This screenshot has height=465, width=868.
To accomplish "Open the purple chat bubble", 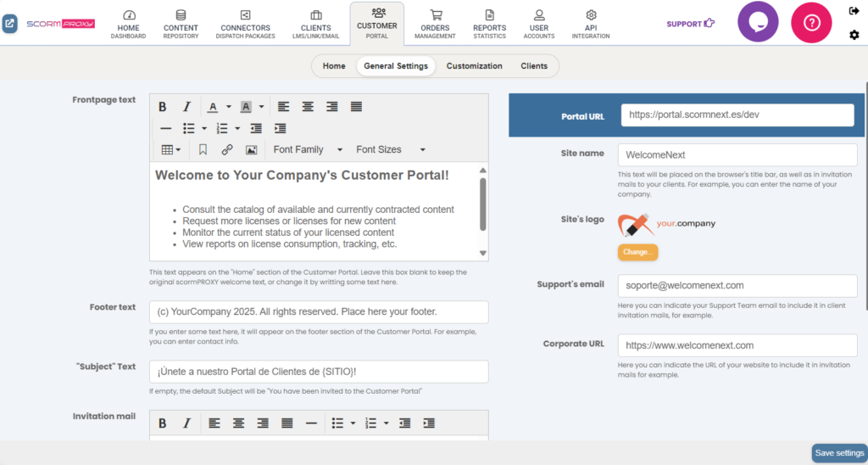I will pyautogui.click(x=758, y=22).
